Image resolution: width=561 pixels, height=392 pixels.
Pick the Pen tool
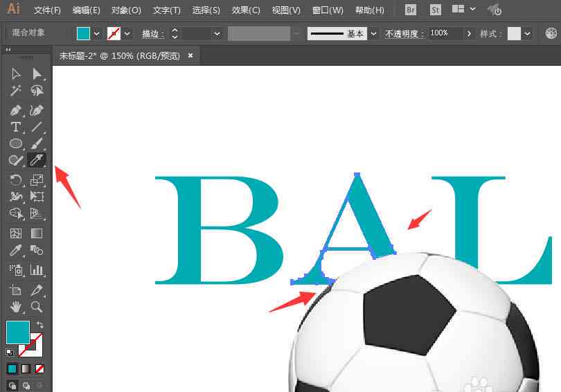click(x=16, y=111)
